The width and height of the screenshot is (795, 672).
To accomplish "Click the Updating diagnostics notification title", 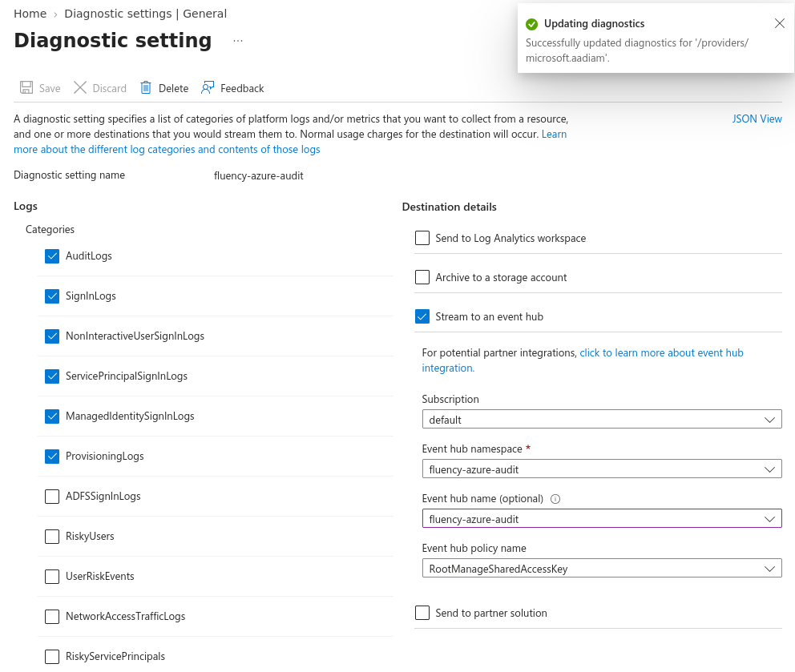I will coord(594,24).
